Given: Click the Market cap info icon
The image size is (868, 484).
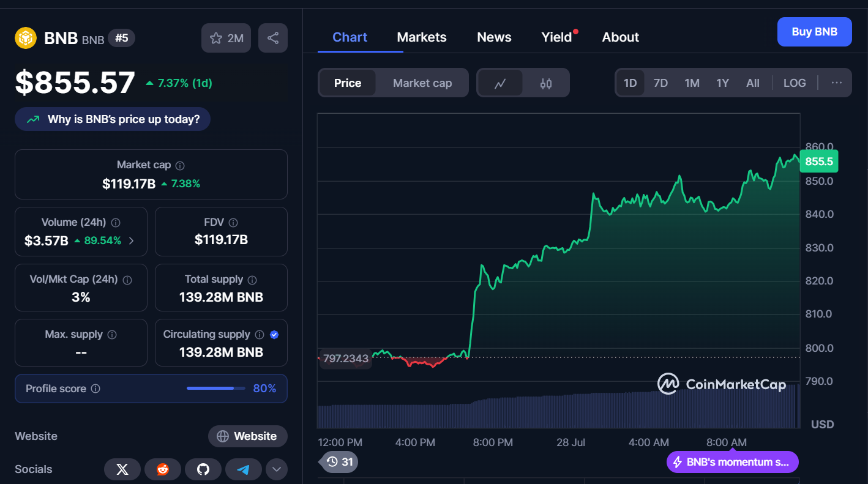Looking at the screenshot, I should 180,165.
